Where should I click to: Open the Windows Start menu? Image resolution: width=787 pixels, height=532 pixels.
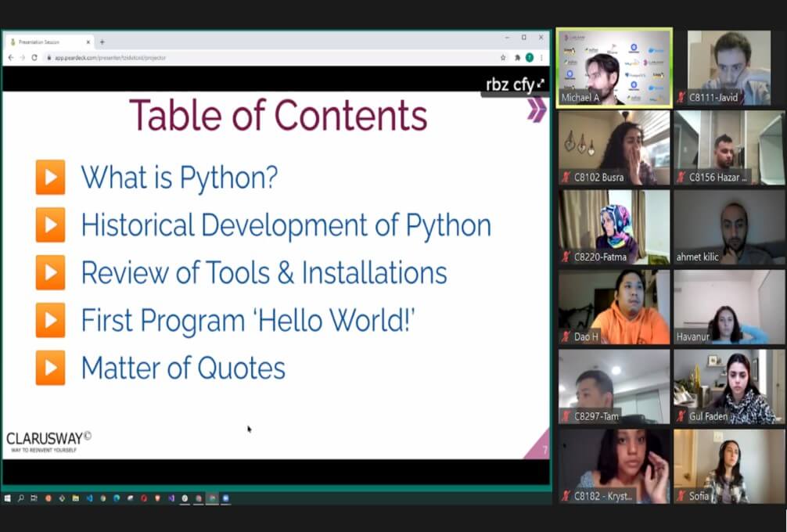[x=8, y=498]
